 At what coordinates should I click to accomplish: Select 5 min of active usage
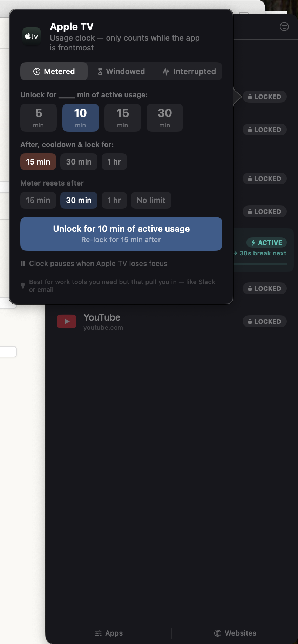point(39,118)
